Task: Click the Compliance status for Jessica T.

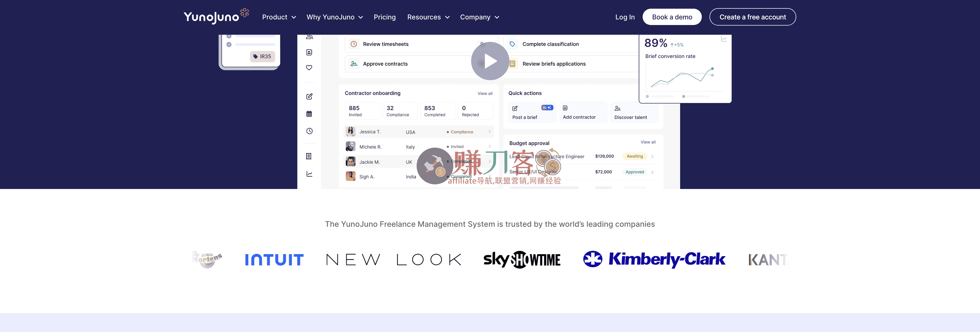Action: click(460, 132)
